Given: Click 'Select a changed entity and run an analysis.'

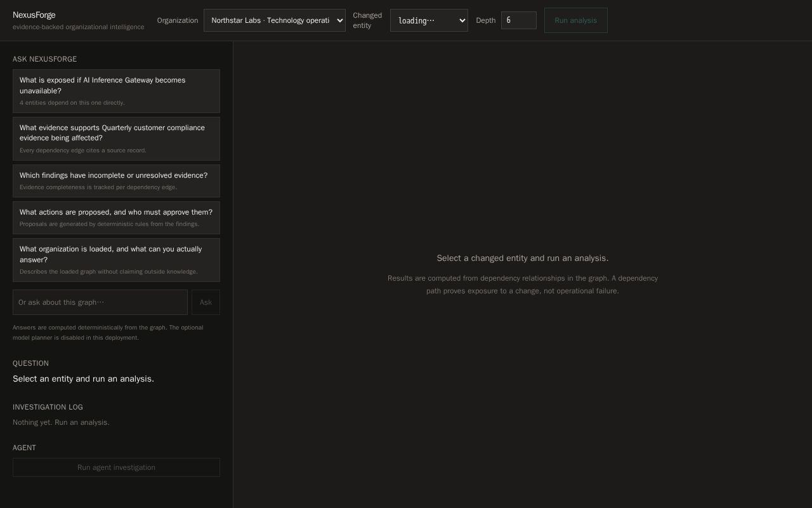Looking at the screenshot, I should click(523, 258).
